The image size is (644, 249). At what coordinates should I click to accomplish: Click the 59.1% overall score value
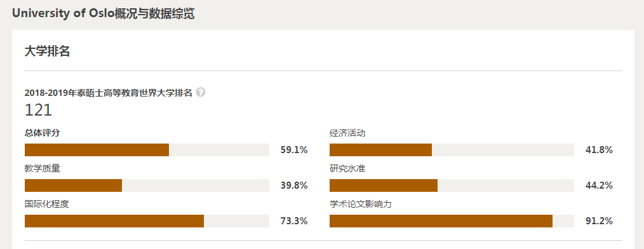294,150
